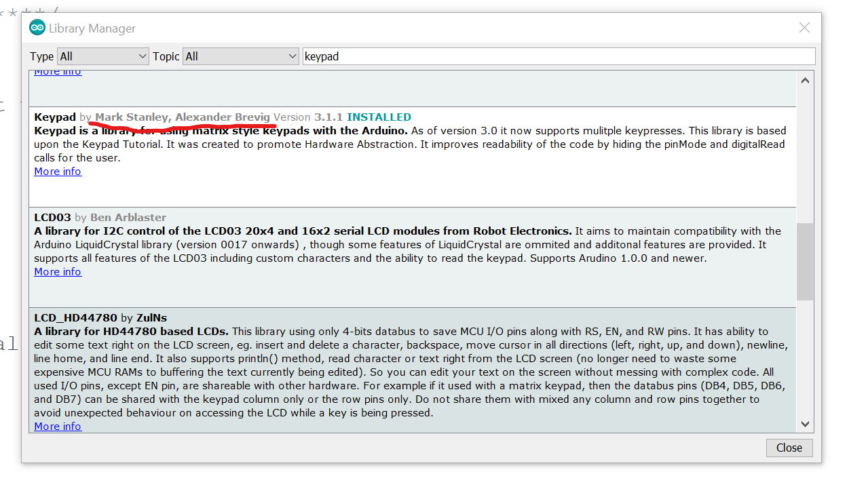Click the INSTALLED status label

tap(379, 117)
